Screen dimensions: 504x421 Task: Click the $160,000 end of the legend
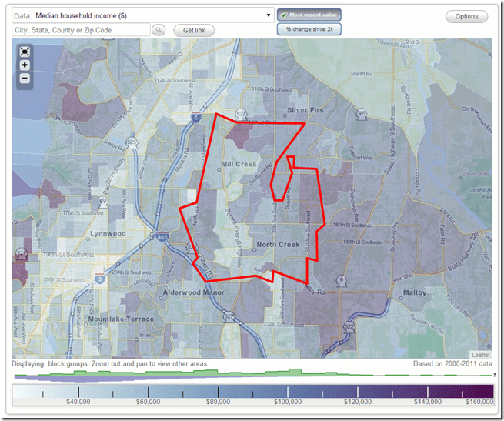(478, 401)
